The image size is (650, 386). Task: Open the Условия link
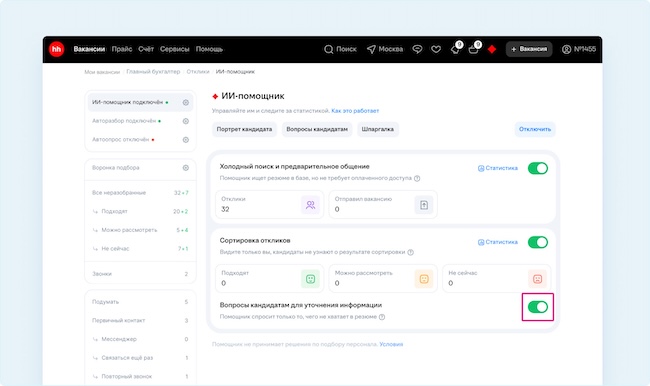click(391, 344)
